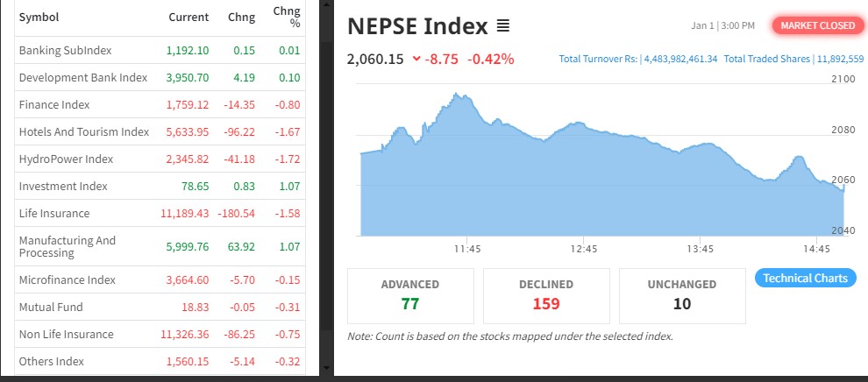
Task: Open Development Bank Index
Action: [x=82, y=77]
